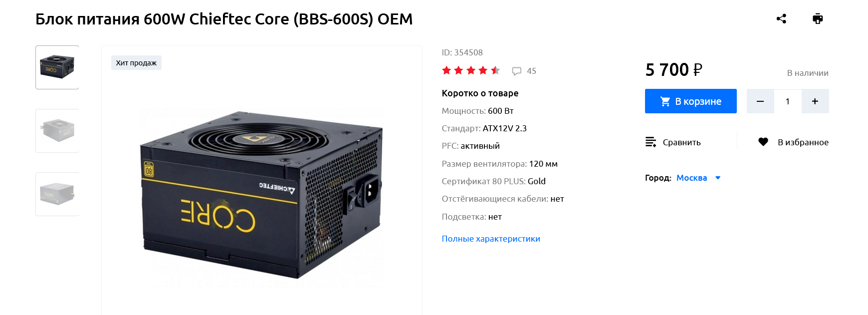Open the Москва city selector
Viewport: 868px width, 315px height.
[x=691, y=178]
